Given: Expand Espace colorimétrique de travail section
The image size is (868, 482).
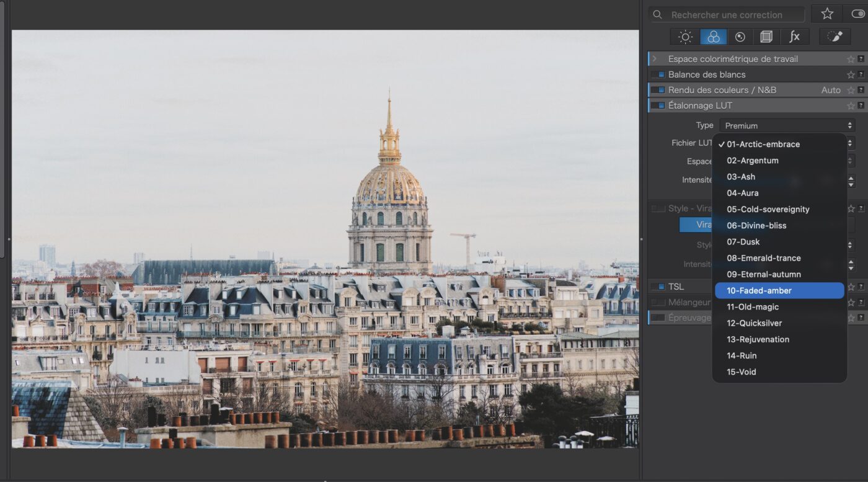Looking at the screenshot, I should click(x=654, y=59).
